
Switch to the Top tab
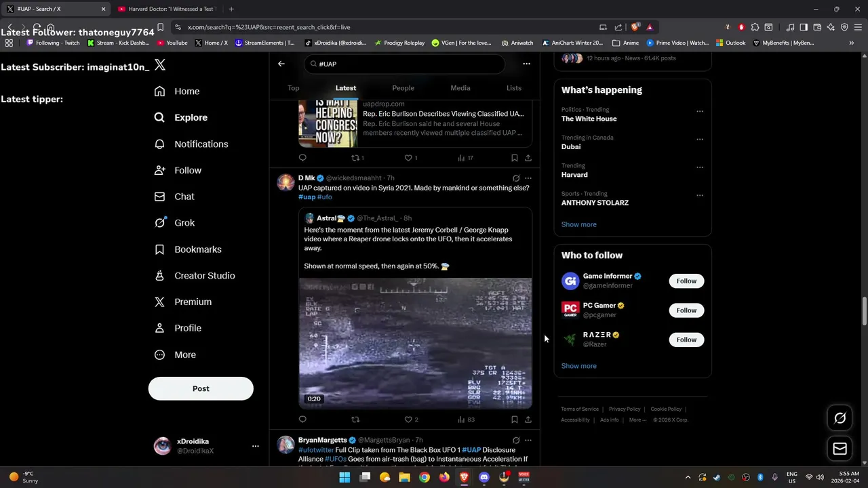point(294,88)
